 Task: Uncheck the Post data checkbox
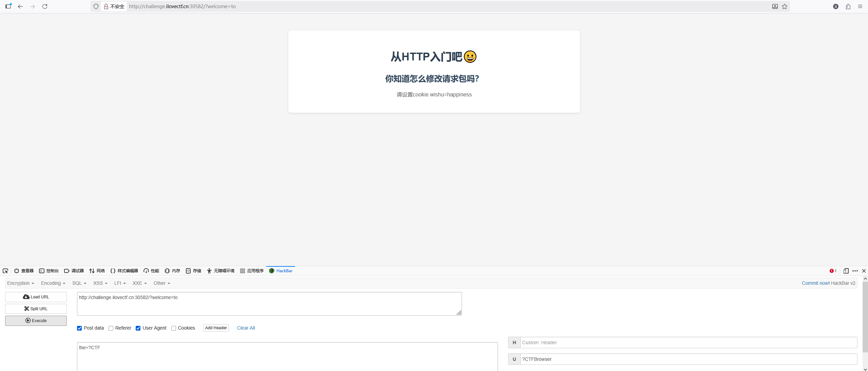pos(79,328)
